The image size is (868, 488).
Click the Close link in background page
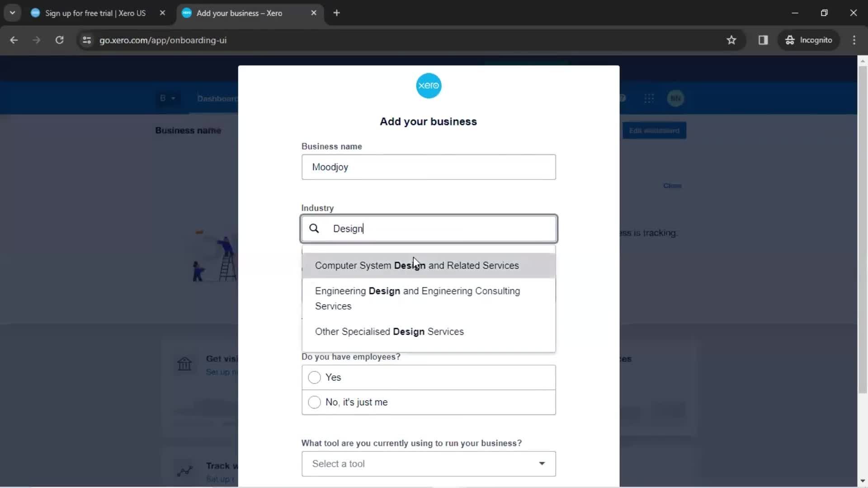(x=672, y=186)
